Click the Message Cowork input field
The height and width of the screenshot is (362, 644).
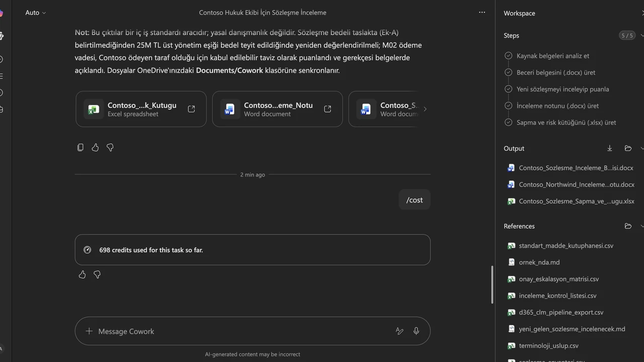click(x=242, y=331)
